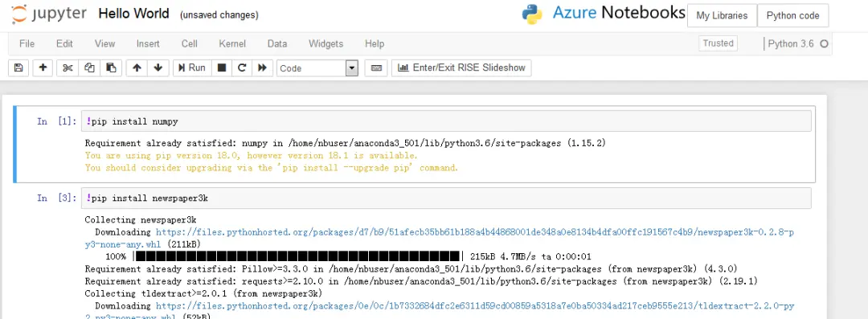This screenshot has height=319, width=868.
Task: Open the Help menu
Action: pyautogui.click(x=375, y=43)
